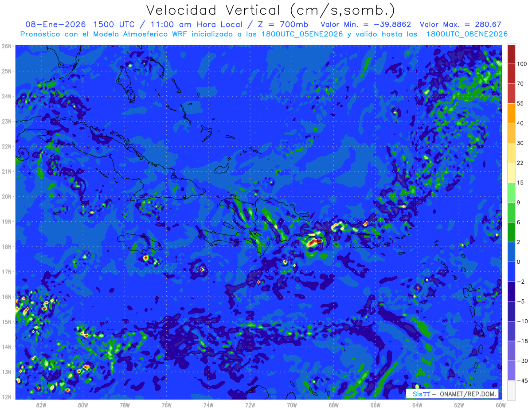Click the '66W' longitude label
This screenshot has height=411, width=532.
click(375, 404)
